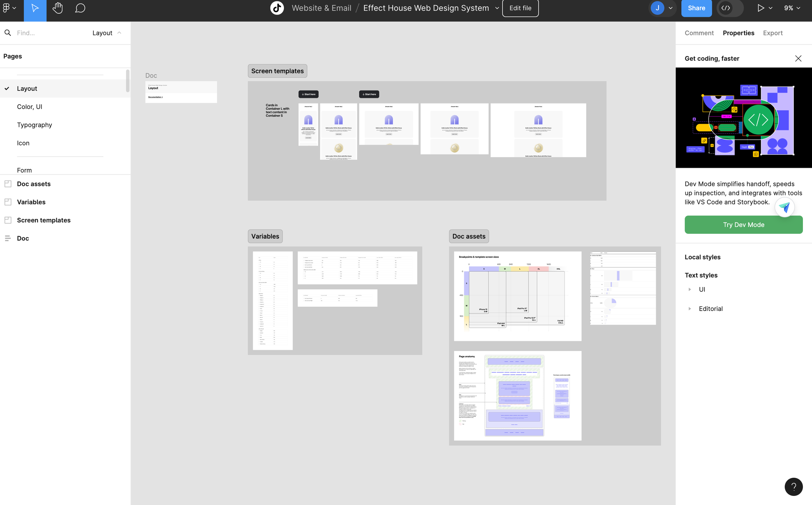This screenshot has width=812, height=505.
Task: Open the Figma main menu
Action: [x=9, y=8]
